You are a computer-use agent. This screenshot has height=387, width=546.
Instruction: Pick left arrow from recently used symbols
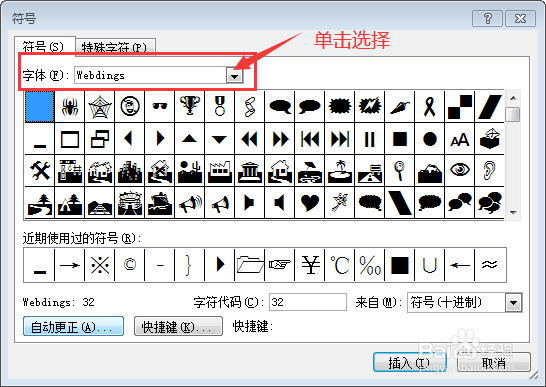(460, 265)
